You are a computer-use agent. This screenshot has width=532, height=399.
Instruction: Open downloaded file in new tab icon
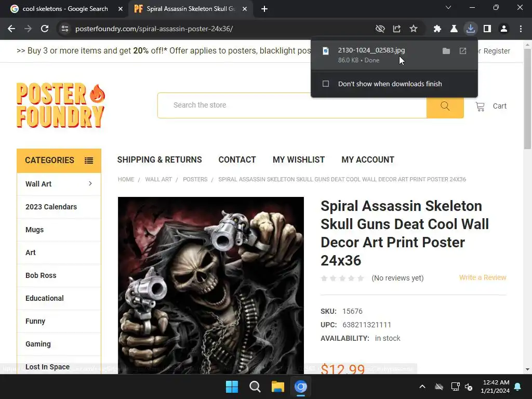[463, 51]
